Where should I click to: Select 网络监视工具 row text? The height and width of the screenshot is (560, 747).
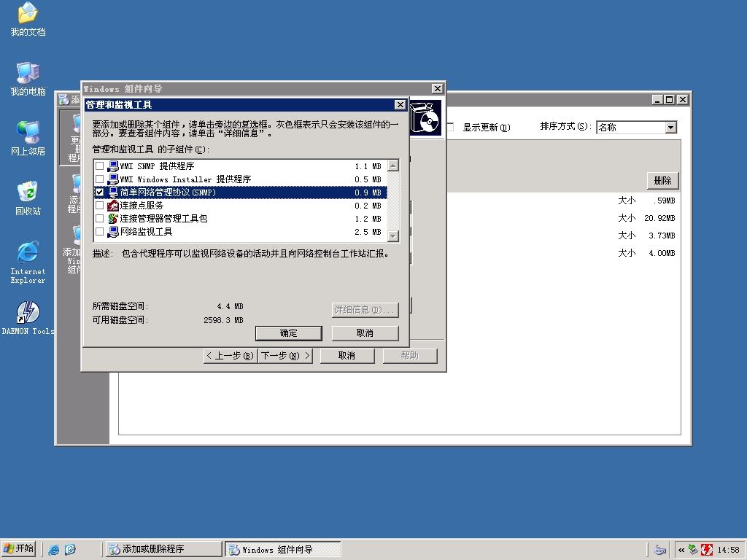pyautogui.click(x=146, y=232)
